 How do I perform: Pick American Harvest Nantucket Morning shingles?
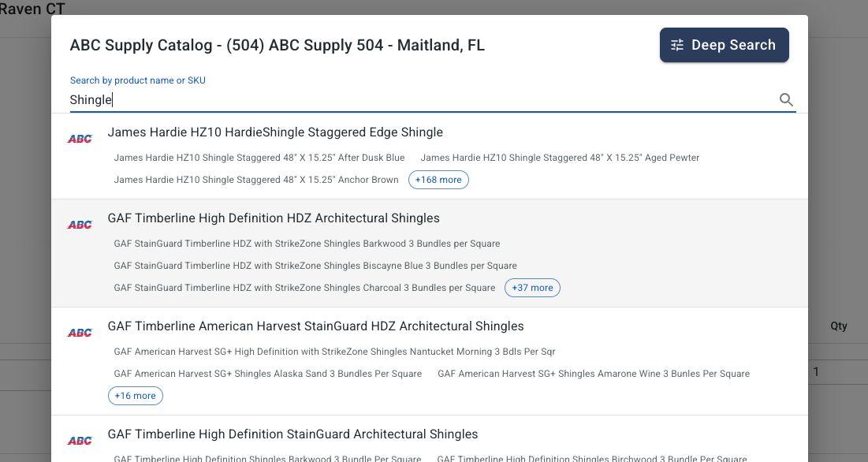pyautogui.click(x=334, y=352)
